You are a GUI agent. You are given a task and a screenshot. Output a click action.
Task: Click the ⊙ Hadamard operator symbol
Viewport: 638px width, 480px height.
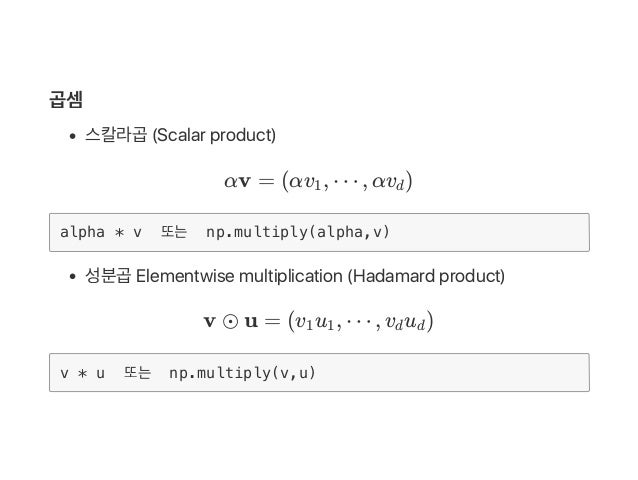click(229, 322)
